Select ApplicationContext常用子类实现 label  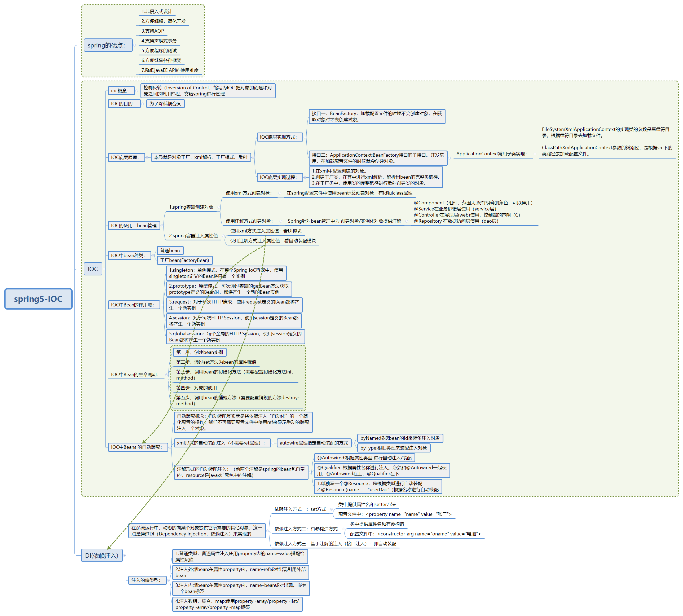(x=492, y=154)
